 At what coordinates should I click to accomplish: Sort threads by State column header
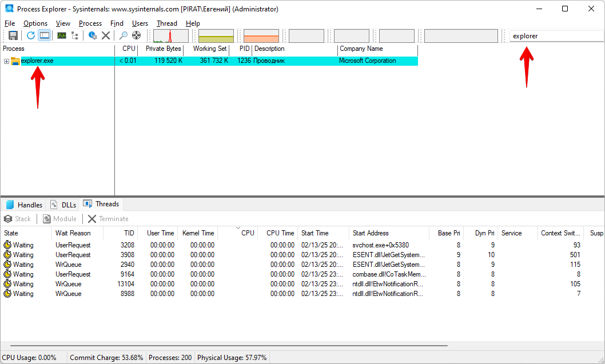[x=26, y=233]
